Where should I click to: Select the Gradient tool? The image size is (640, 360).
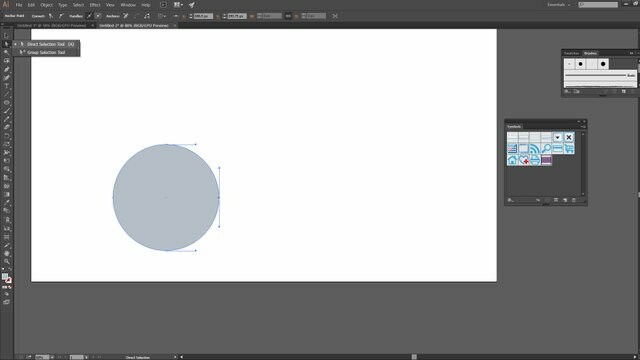coord(6,195)
